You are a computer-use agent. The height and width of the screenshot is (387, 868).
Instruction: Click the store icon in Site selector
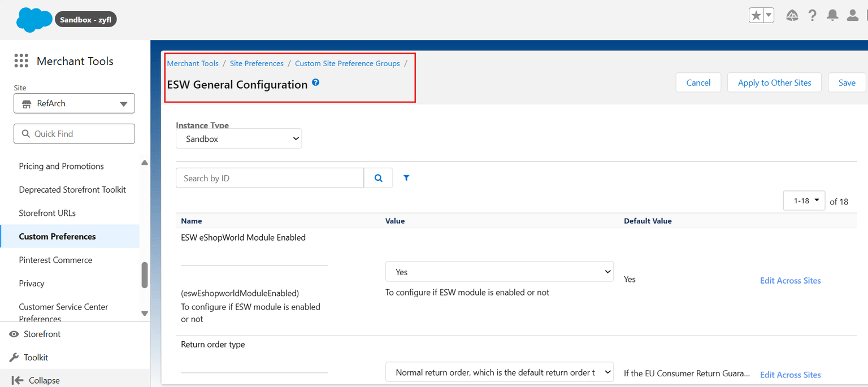click(x=27, y=104)
